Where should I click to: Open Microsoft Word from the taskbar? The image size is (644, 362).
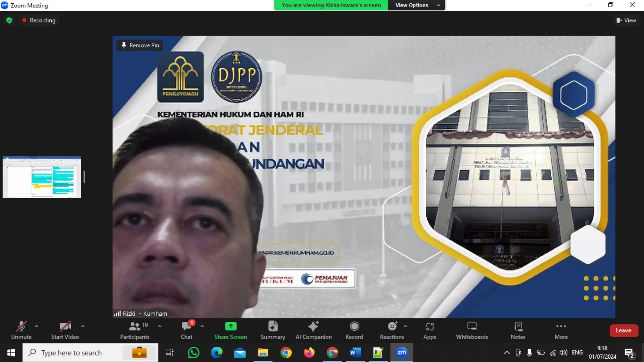355,353
